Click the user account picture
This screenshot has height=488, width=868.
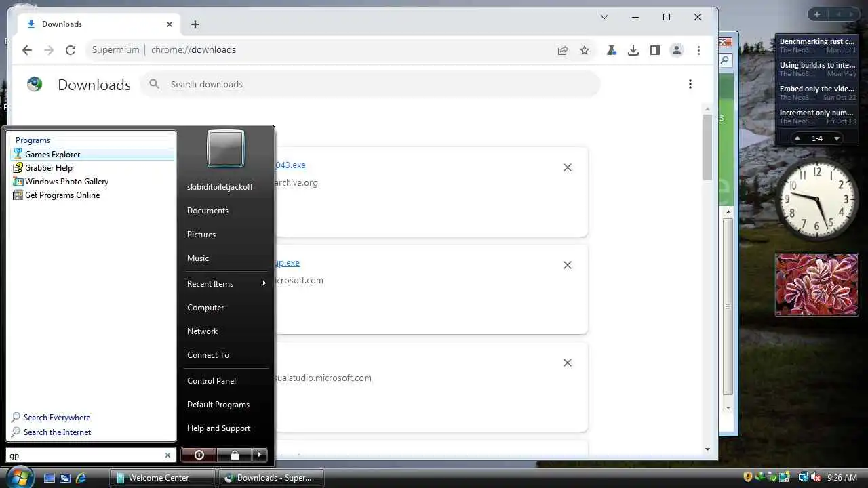[226, 148]
